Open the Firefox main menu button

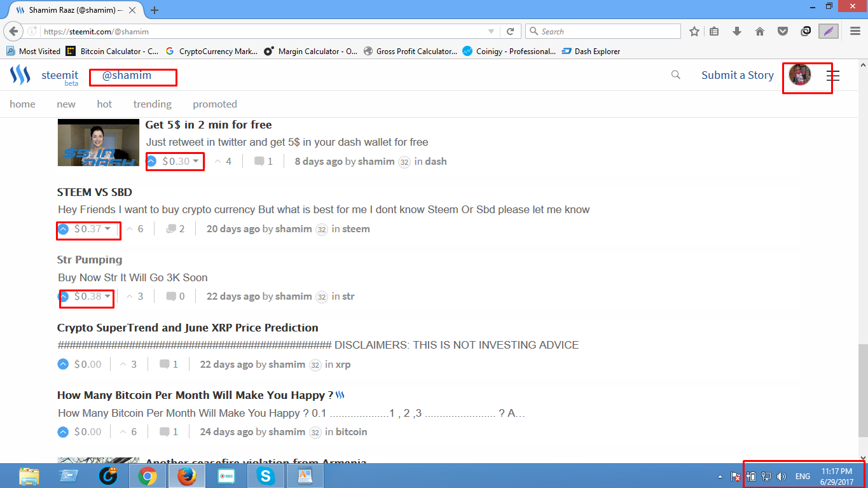pos(855,31)
